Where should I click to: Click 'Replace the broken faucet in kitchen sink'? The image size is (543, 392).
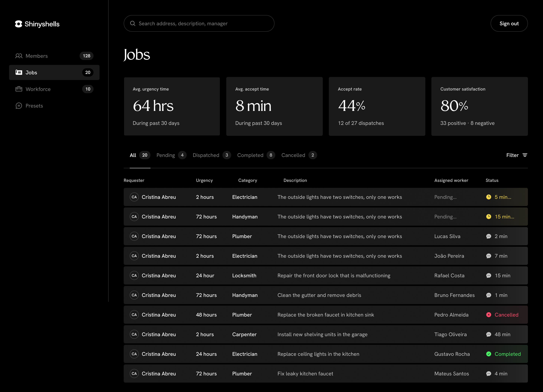point(326,315)
